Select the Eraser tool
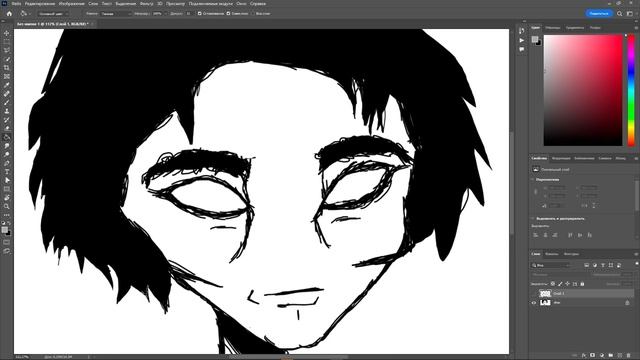The image size is (640, 360). coord(7,128)
